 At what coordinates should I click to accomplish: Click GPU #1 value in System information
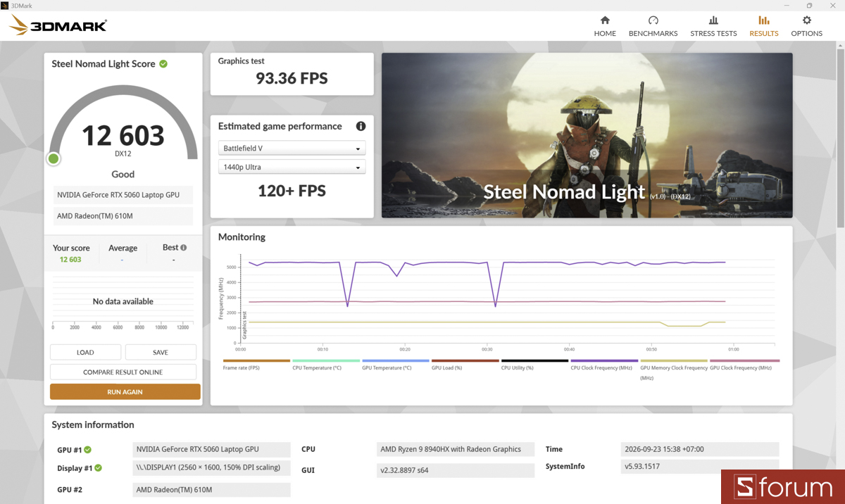(x=211, y=449)
